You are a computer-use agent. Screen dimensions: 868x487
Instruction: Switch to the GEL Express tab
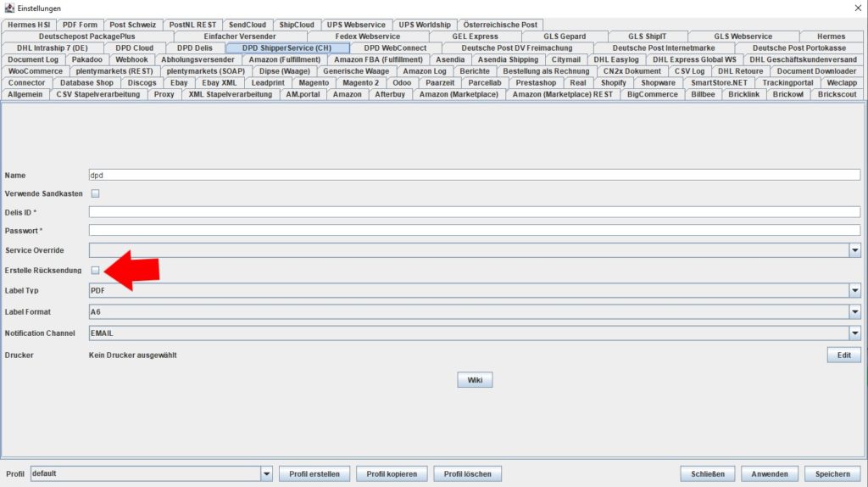click(475, 36)
